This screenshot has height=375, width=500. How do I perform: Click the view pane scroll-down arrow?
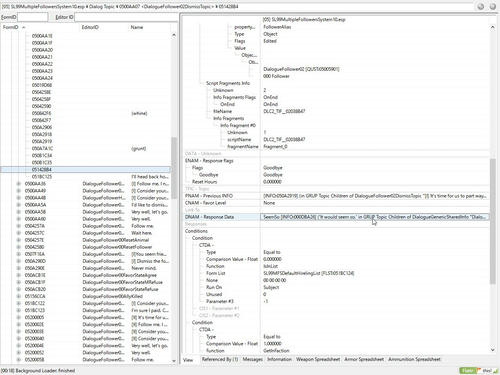493,350
